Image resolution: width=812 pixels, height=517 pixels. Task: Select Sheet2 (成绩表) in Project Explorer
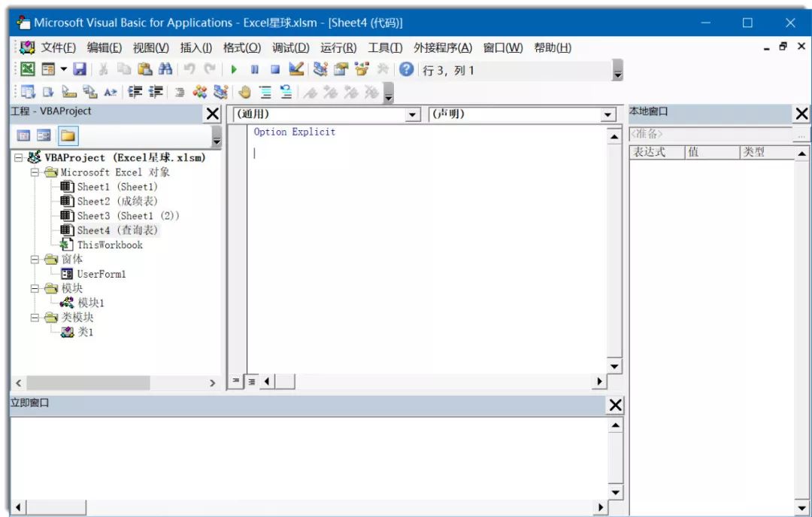[113, 201]
